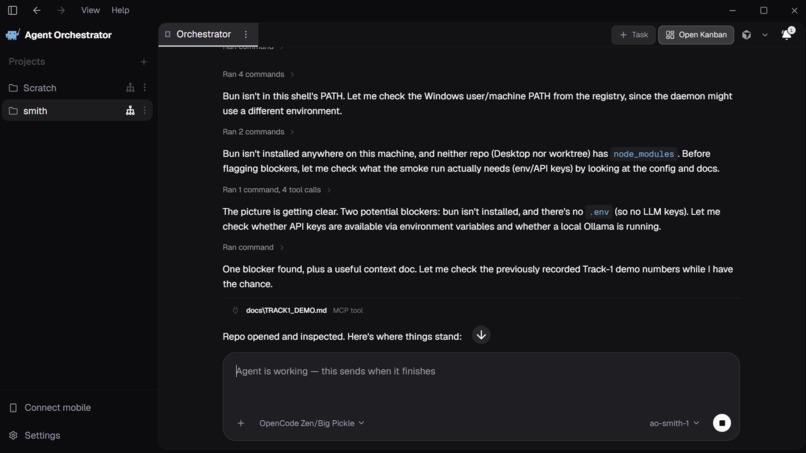Expand the 'Ran 2 commands' details

pyautogui.click(x=258, y=132)
